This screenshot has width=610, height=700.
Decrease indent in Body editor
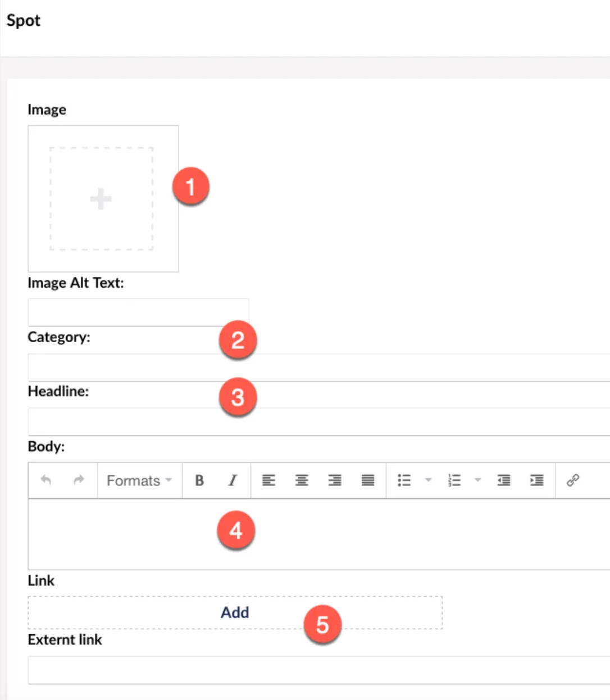pos(504,480)
